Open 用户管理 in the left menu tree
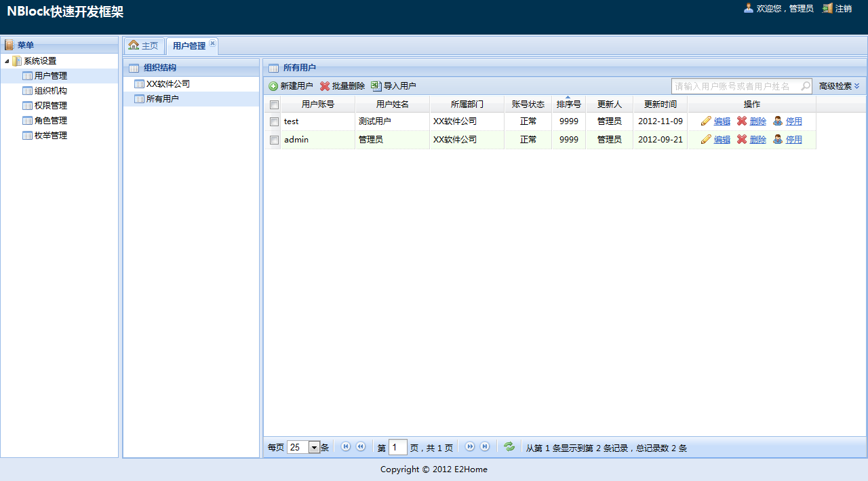 (51, 76)
